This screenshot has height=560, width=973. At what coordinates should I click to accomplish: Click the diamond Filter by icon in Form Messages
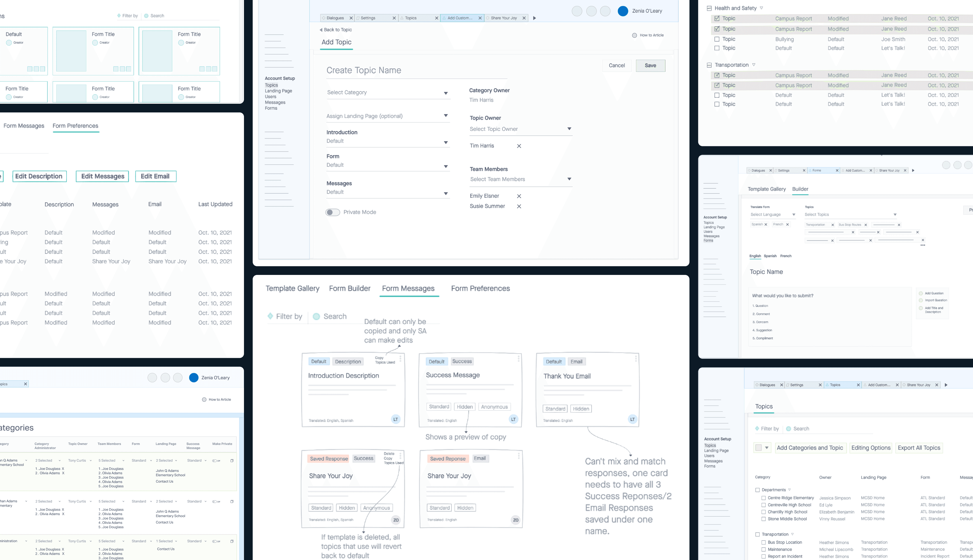271,316
